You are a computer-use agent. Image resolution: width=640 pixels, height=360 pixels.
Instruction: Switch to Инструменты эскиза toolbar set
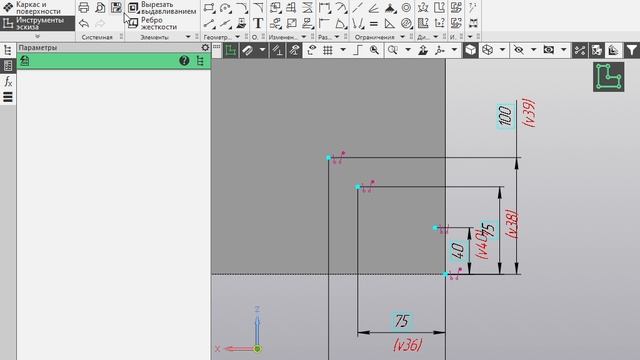coord(37,23)
